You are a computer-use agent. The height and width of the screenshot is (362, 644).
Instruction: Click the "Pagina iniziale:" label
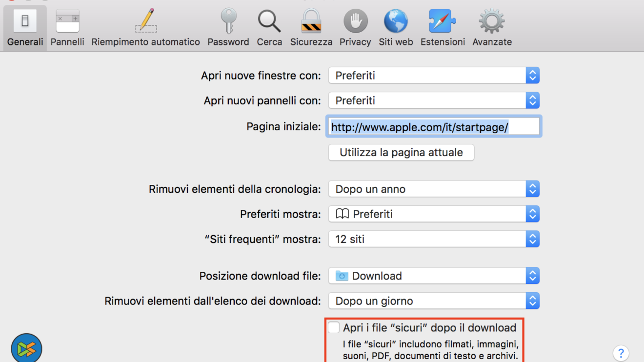pos(283,127)
